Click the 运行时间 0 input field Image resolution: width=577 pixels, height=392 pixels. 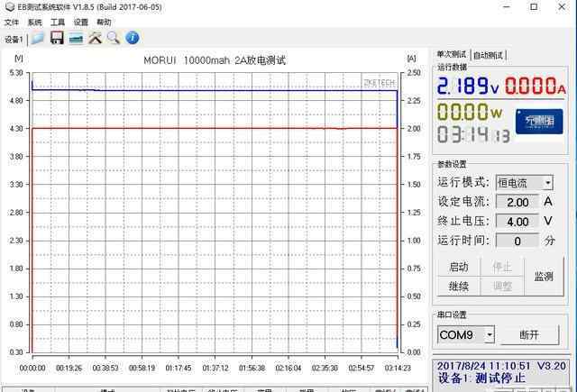517,241
